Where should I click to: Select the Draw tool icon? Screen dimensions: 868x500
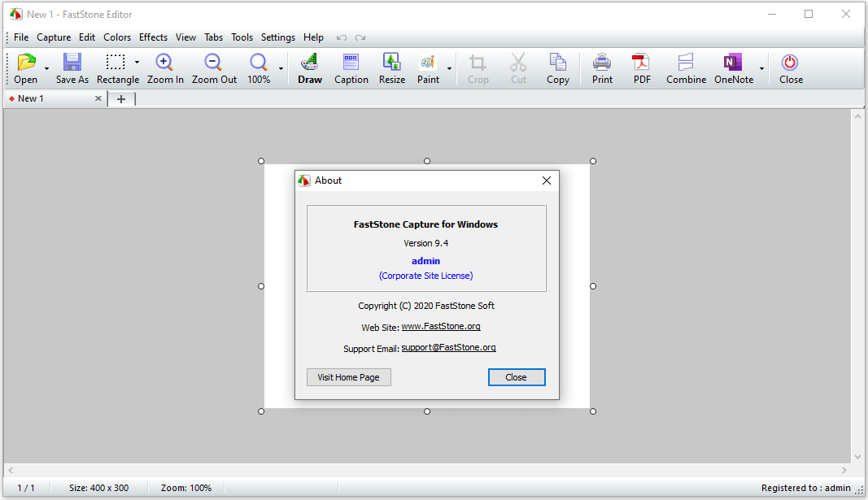coord(309,62)
